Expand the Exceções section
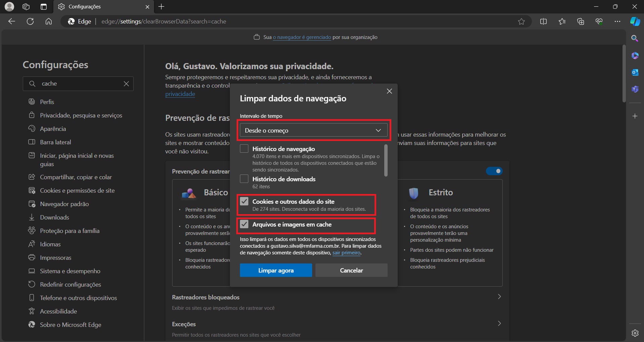The width and height of the screenshot is (644, 342). [499, 324]
